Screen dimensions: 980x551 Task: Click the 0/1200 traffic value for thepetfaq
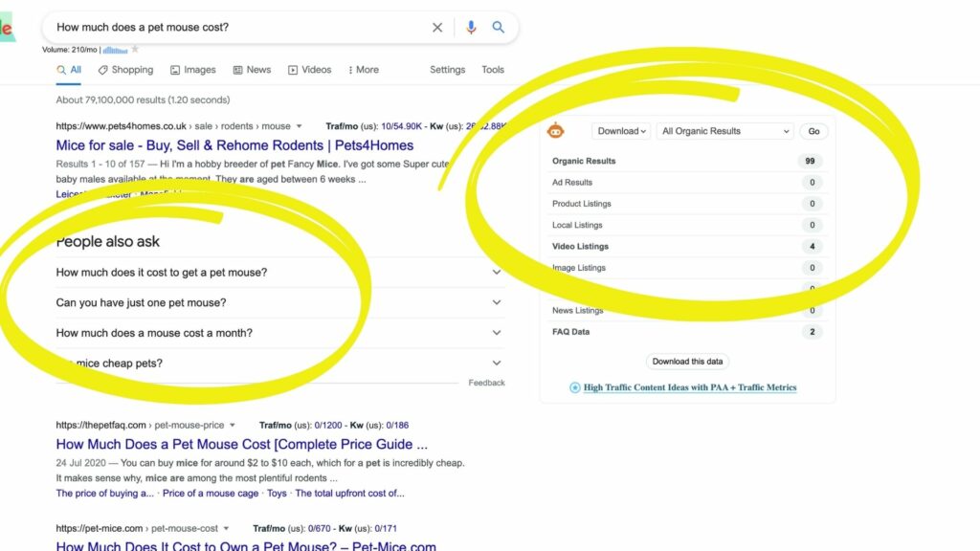coord(328,426)
